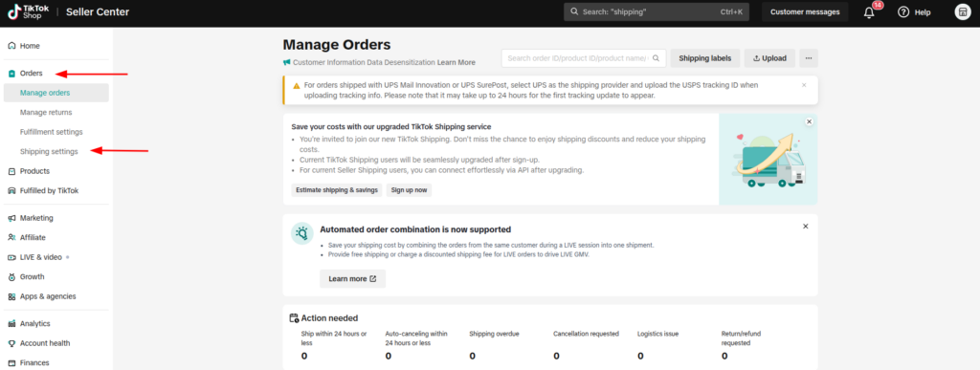Open the notifications bell icon
Image resolution: width=980 pixels, height=370 pixels.
(869, 12)
